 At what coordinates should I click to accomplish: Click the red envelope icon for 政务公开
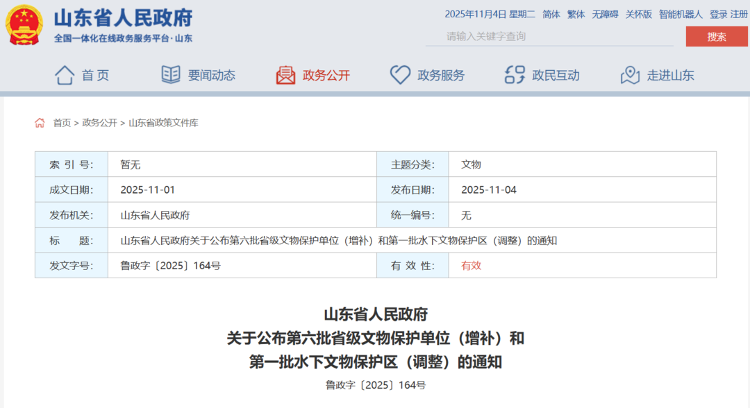tap(286, 75)
